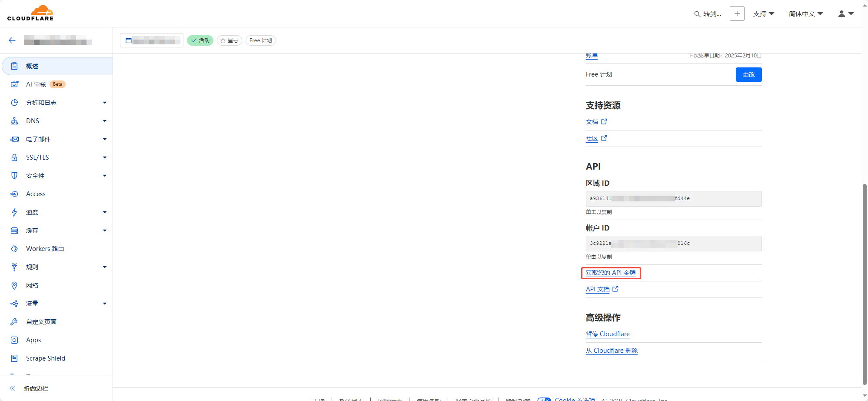868x401 pixels.
Task: Click the DNS network tree icon
Action: point(14,121)
